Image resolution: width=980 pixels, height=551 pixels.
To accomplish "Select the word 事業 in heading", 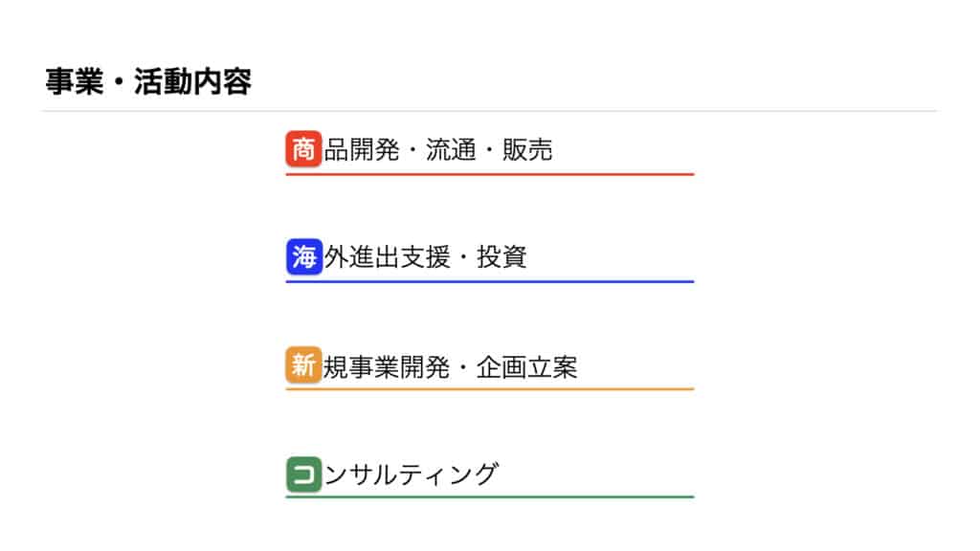I will (x=75, y=82).
